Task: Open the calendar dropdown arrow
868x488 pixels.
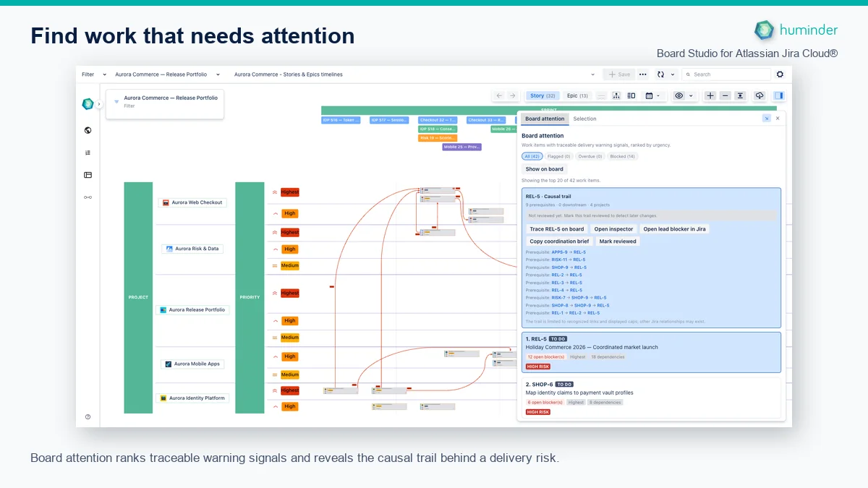Action: (x=658, y=95)
